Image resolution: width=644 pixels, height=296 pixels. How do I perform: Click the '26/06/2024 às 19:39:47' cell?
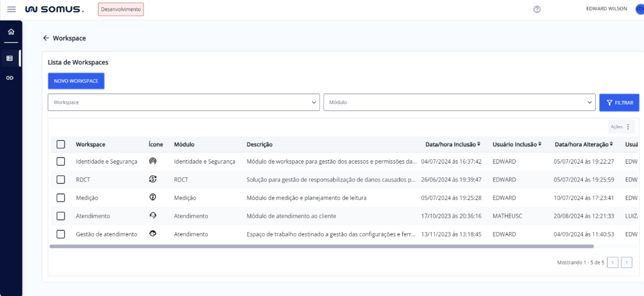(452, 179)
